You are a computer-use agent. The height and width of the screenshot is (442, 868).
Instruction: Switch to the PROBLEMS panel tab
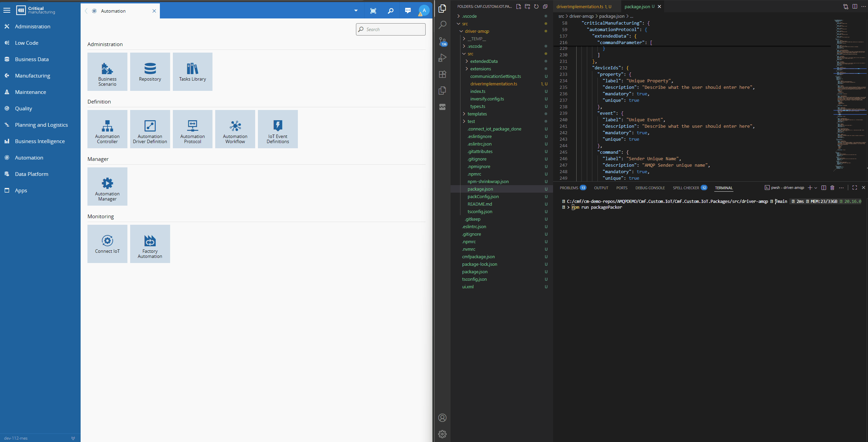(569, 188)
